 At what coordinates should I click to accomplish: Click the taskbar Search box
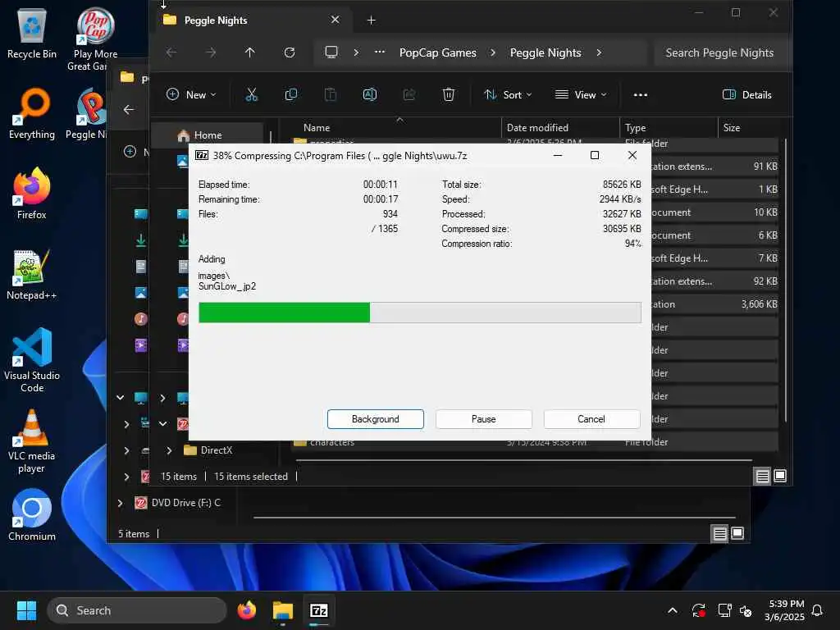click(137, 610)
